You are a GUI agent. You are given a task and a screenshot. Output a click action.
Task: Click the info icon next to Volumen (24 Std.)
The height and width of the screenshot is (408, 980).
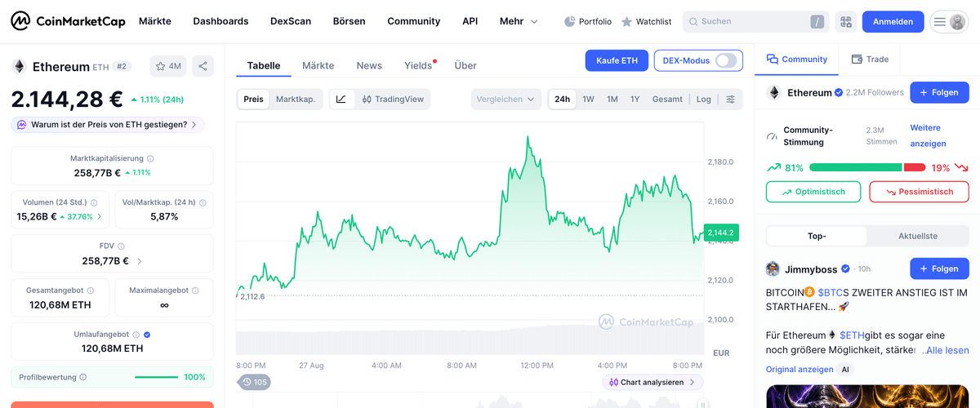[x=94, y=202]
